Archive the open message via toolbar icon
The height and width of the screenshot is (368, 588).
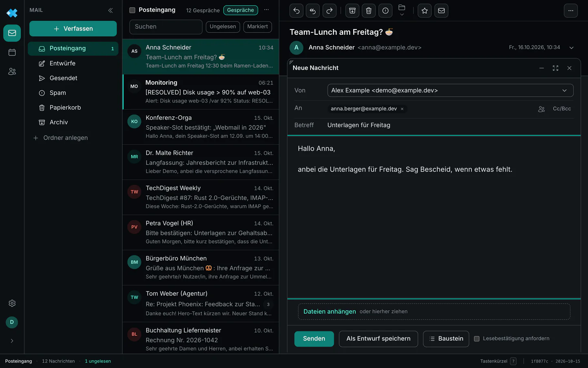[352, 11]
